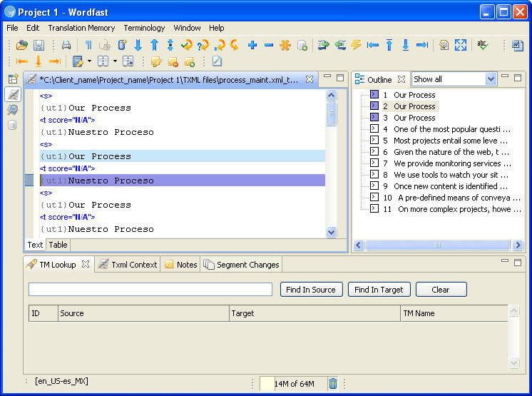532x396 pixels.
Task: Open the Notes tab
Action: [180, 264]
